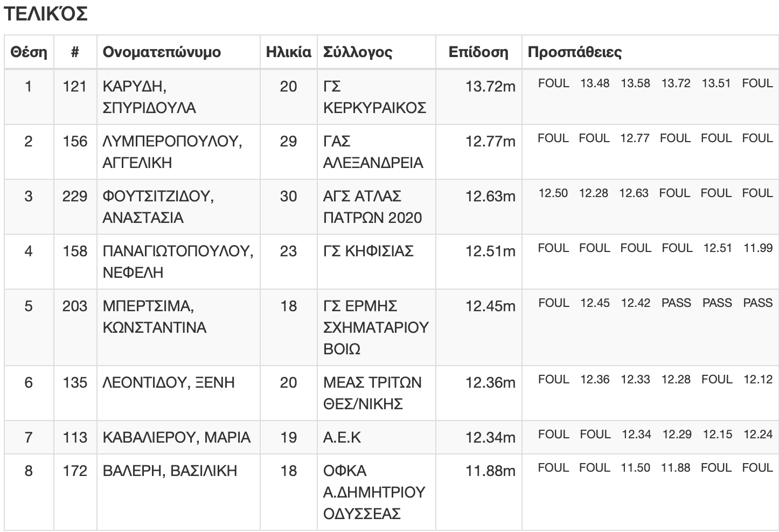The width and height of the screenshot is (779, 532).
Task: Click the 12.45m performance cell
Action: click(490, 306)
